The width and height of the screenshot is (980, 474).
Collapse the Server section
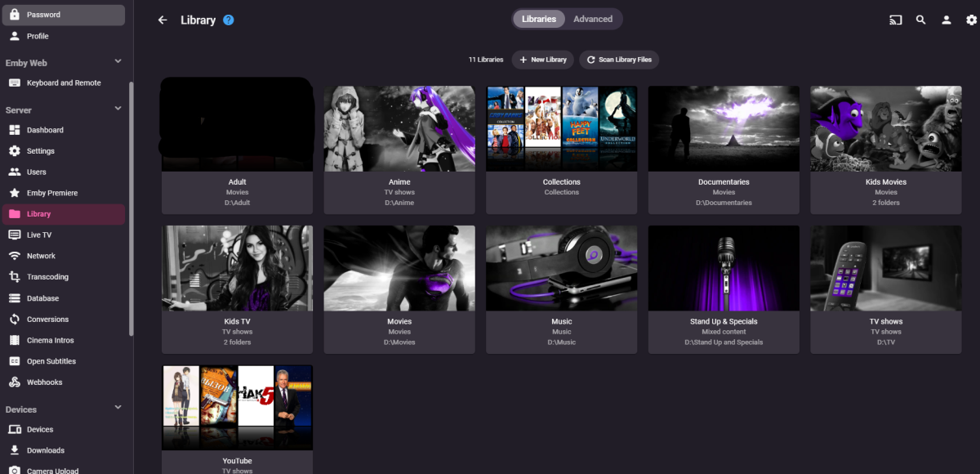pos(117,108)
